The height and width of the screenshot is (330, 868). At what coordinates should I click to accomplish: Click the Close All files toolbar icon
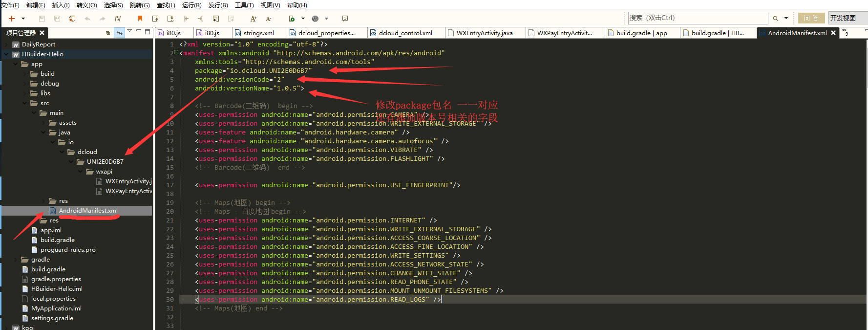click(x=72, y=19)
